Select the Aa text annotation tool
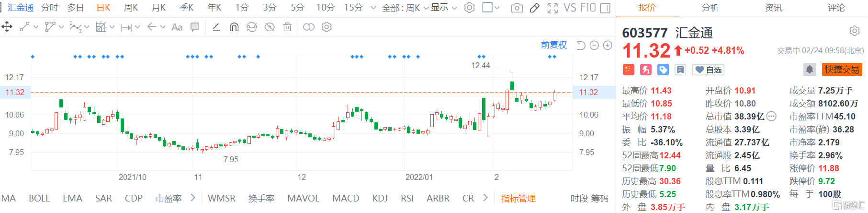The height and width of the screenshot is (213, 868). (x=177, y=27)
